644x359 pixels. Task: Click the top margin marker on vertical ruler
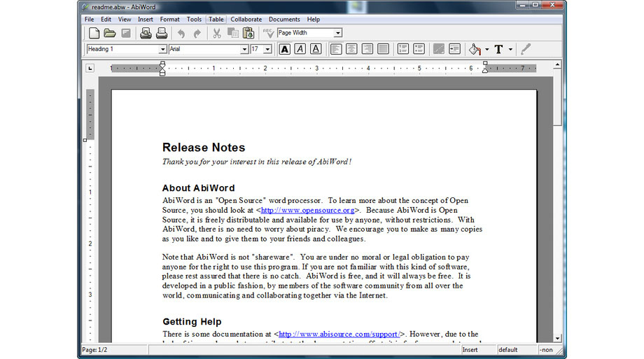[85, 140]
